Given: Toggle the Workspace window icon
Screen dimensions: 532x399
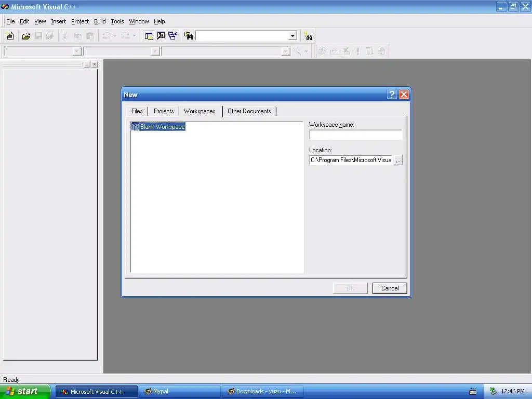Looking at the screenshot, I should point(149,36).
